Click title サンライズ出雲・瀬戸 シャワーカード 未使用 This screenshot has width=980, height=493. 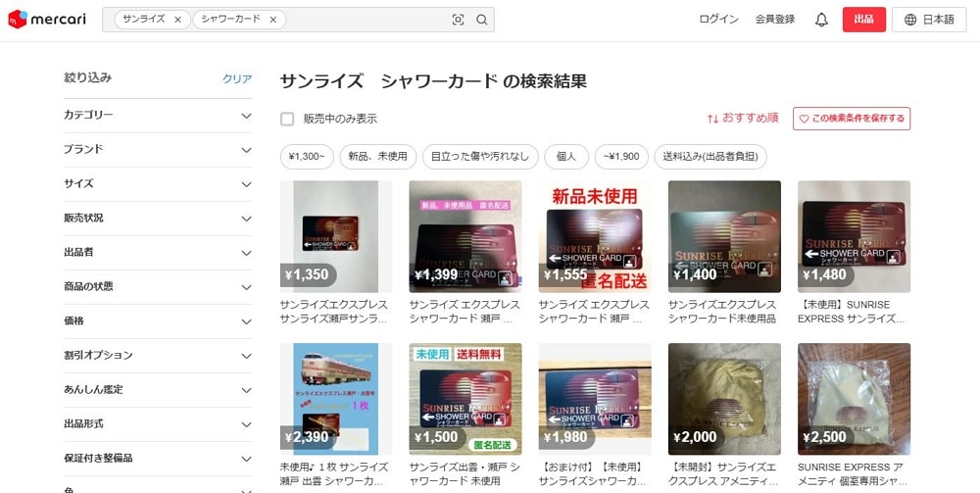point(465,474)
